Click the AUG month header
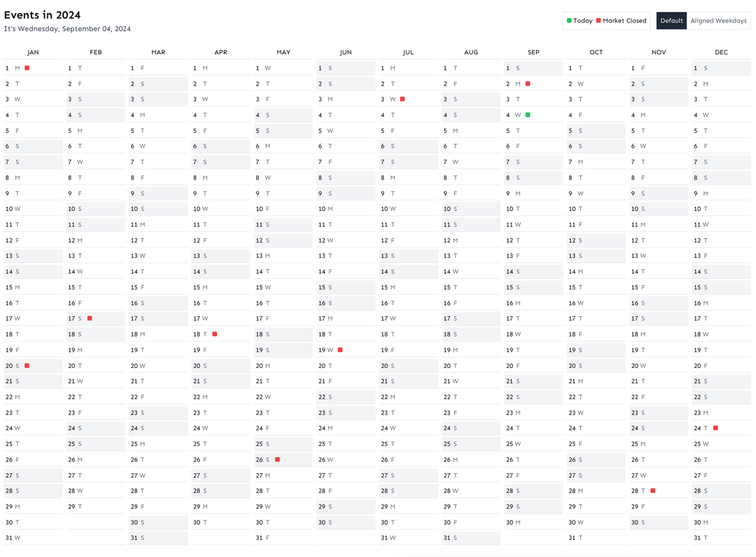This screenshot has width=756, height=557. click(471, 52)
